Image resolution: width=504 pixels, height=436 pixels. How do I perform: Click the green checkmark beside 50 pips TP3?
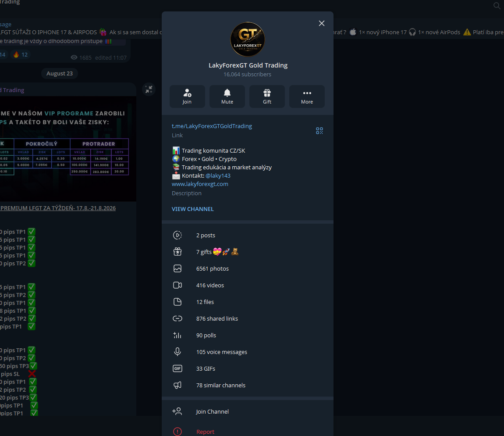34,366
